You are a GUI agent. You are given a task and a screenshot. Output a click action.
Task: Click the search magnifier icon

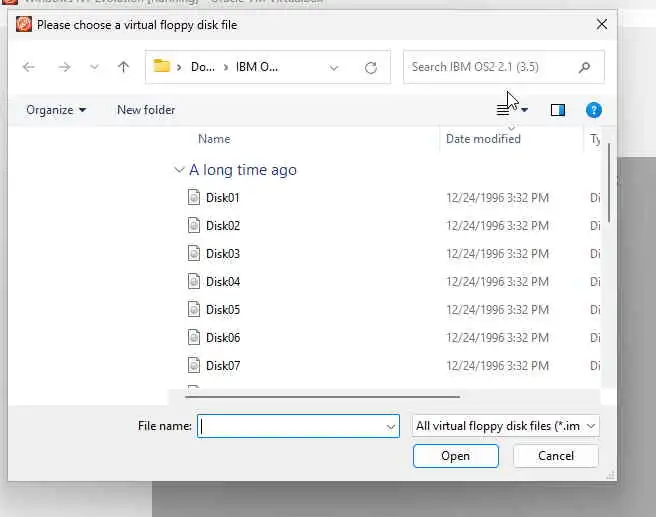[584, 67]
